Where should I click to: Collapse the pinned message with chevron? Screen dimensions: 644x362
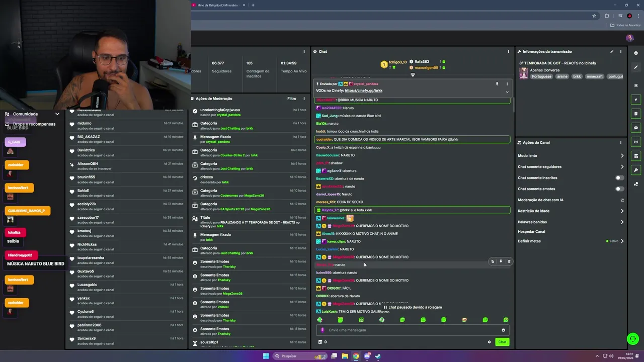[x=507, y=92]
